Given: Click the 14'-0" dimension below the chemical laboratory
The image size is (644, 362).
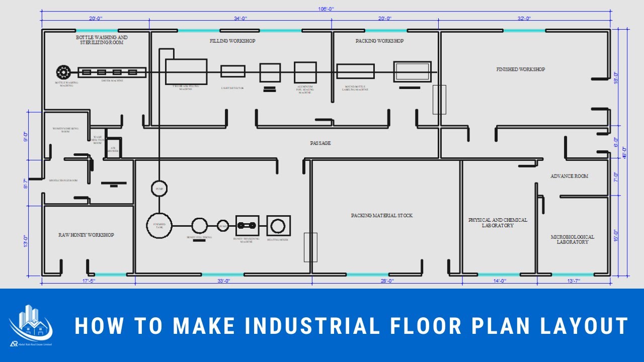Looking at the screenshot, I should click(499, 281).
